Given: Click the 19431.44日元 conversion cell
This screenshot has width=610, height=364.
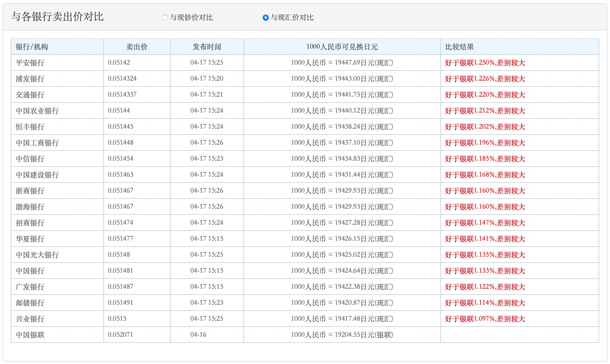Looking at the screenshot, I should (342, 175).
